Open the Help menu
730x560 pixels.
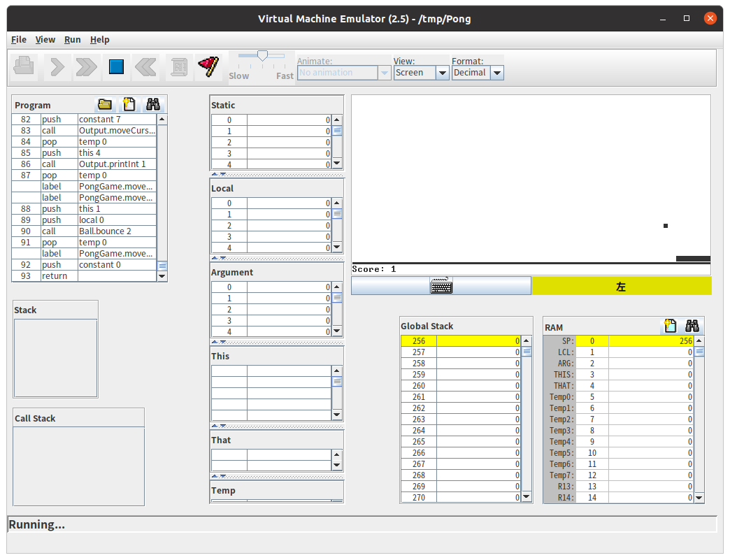pos(100,40)
